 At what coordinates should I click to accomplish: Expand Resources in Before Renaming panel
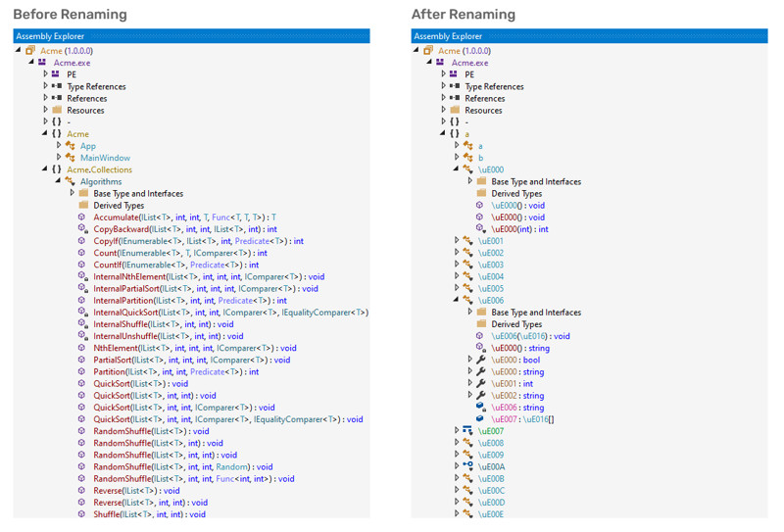[45, 110]
